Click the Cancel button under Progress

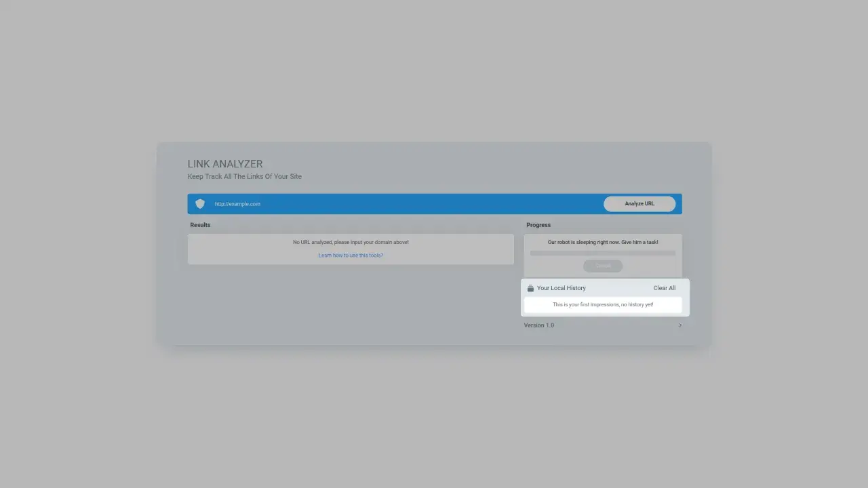602,266
